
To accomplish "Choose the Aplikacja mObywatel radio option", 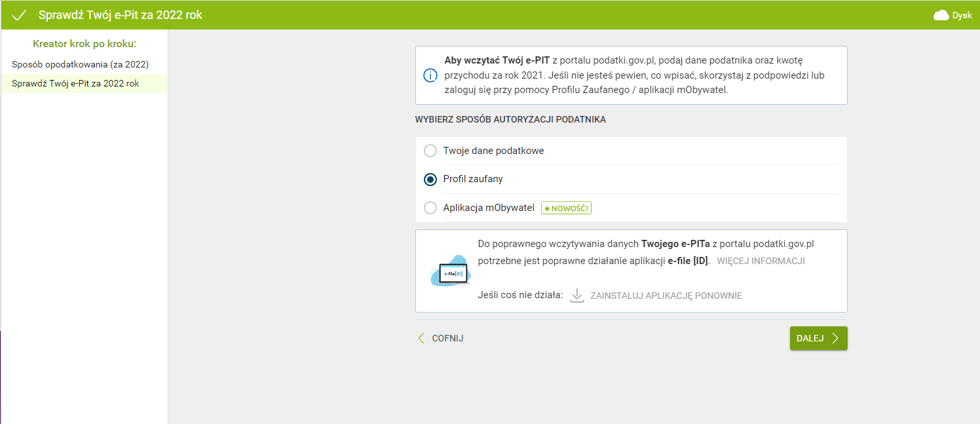I will coord(430,208).
